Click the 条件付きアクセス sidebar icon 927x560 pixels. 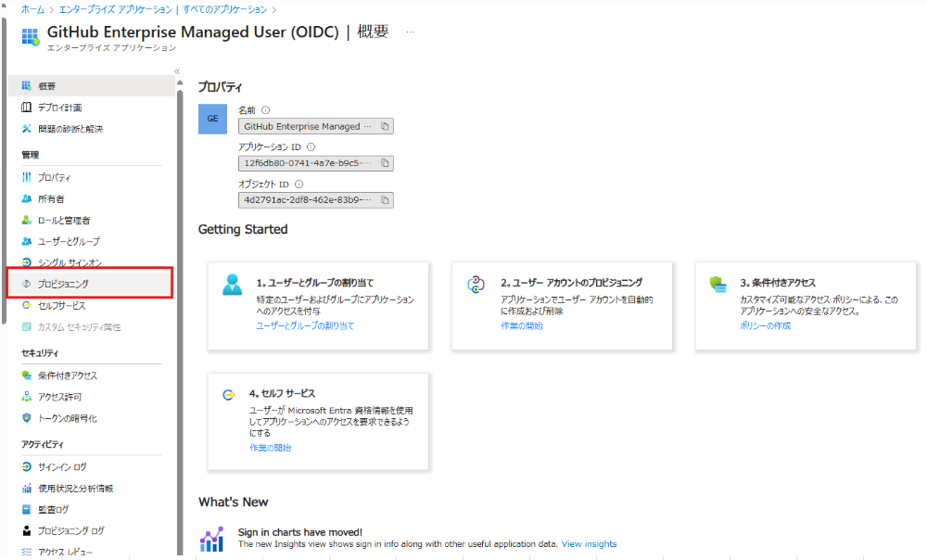click(x=27, y=375)
